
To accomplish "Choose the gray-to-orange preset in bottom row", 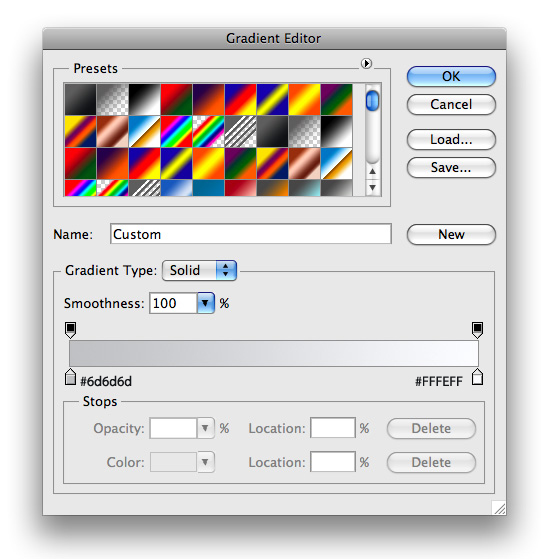I will click(x=273, y=188).
